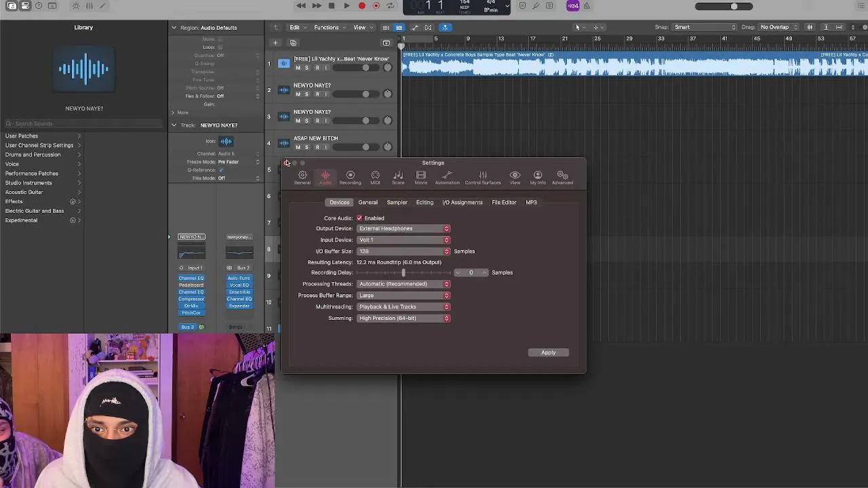Switch to the Editing tab
Screen dimensions: 868x488
425,202
